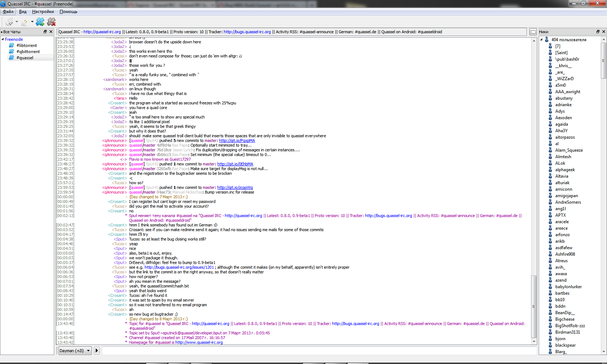
Task: Click the chat scrollbar up arrow
Action: [x=534, y=40]
